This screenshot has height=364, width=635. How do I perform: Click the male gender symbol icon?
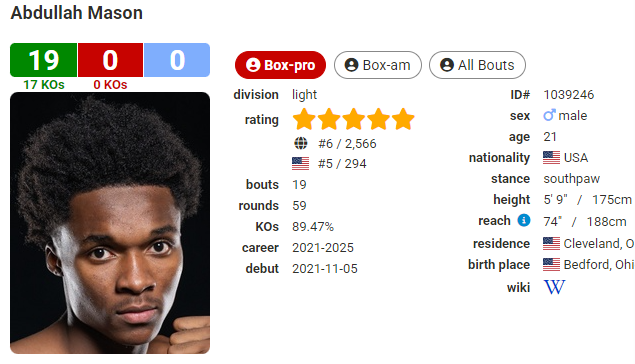click(549, 115)
